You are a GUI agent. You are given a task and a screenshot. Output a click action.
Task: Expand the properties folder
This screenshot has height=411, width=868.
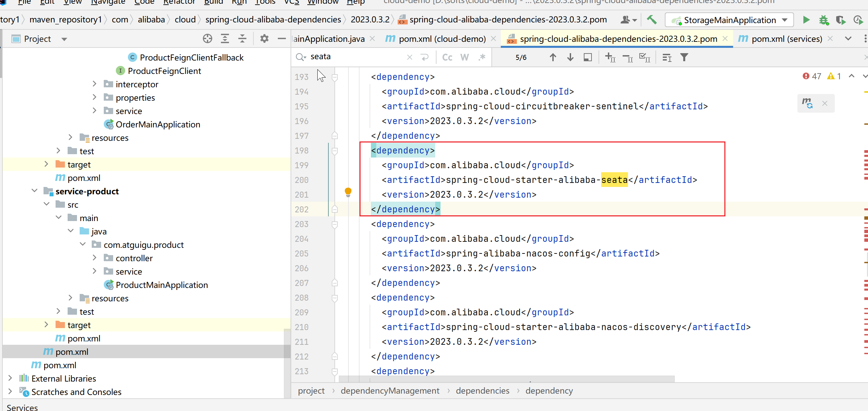tap(95, 97)
